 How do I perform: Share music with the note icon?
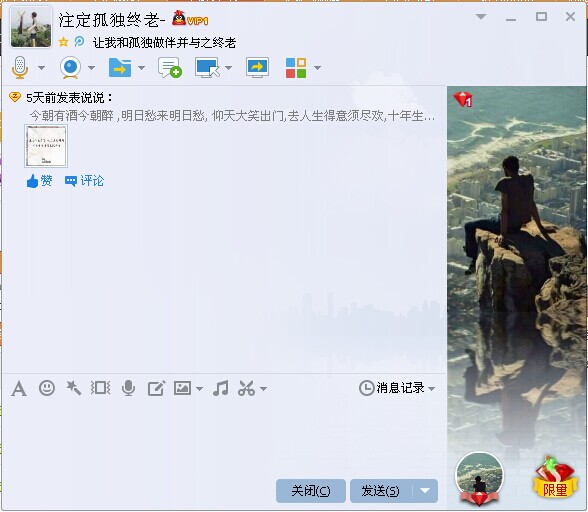coord(220,388)
